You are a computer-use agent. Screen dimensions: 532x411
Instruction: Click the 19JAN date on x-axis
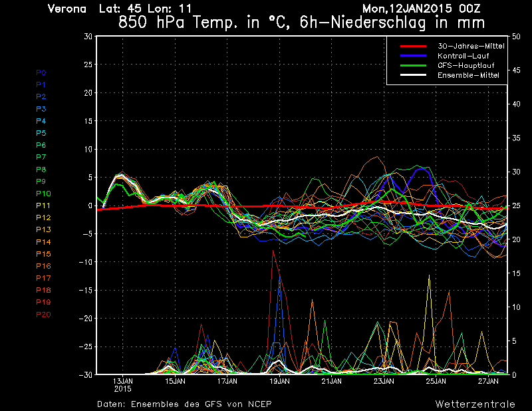click(279, 381)
